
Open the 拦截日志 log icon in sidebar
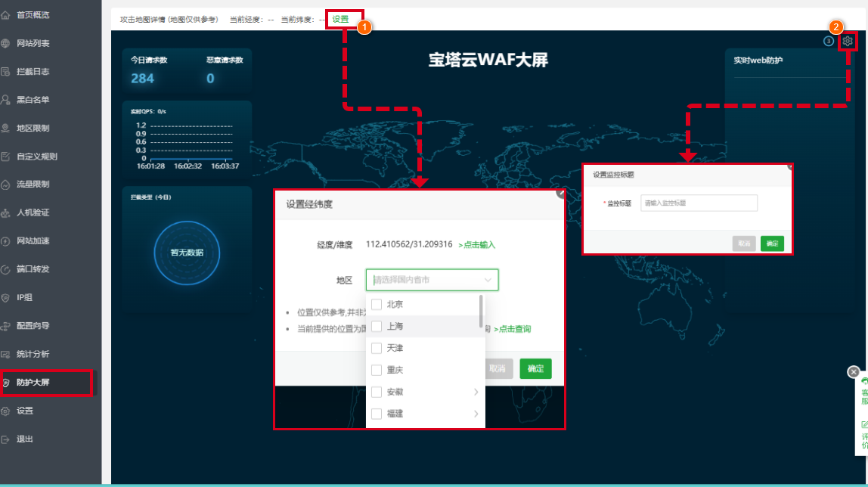5,71
